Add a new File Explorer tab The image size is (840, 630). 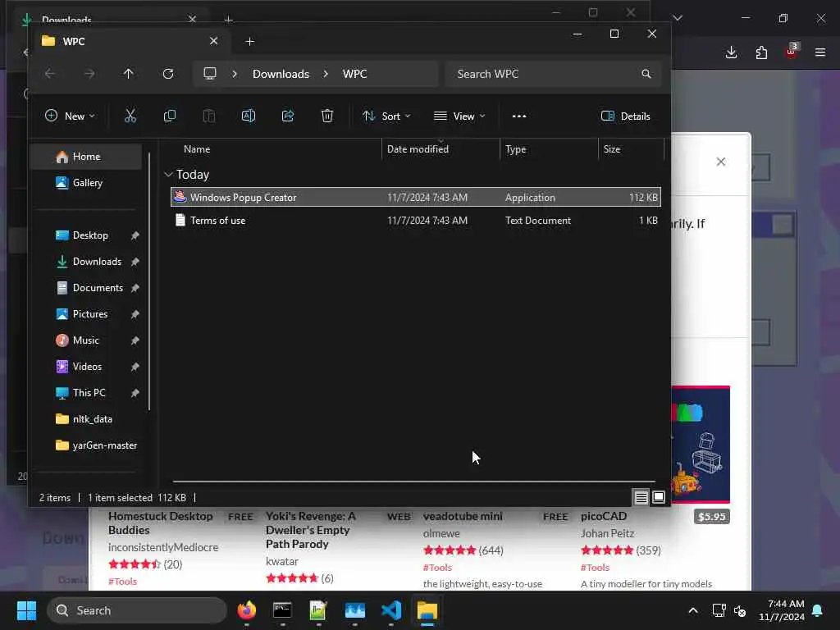point(249,41)
